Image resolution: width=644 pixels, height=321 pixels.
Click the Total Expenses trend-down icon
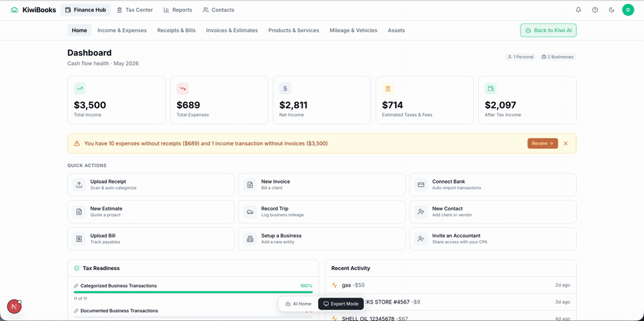pos(182,88)
